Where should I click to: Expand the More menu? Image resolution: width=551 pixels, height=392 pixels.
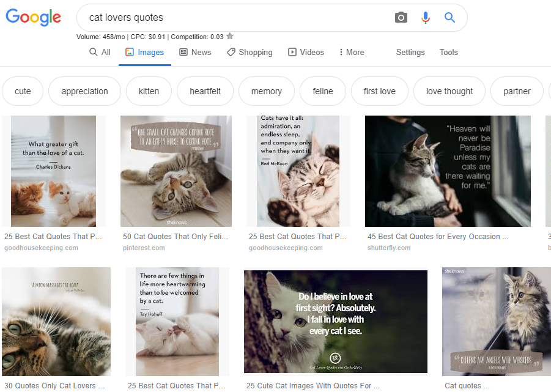point(352,53)
